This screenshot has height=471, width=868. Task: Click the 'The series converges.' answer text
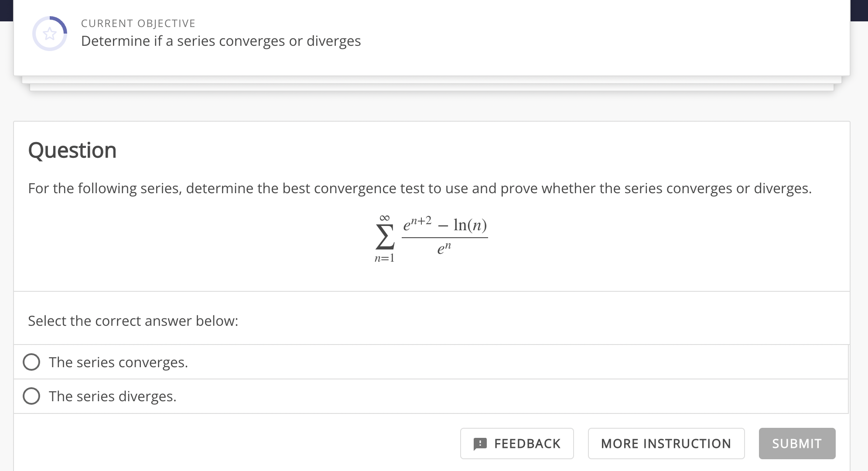click(118, 362)
